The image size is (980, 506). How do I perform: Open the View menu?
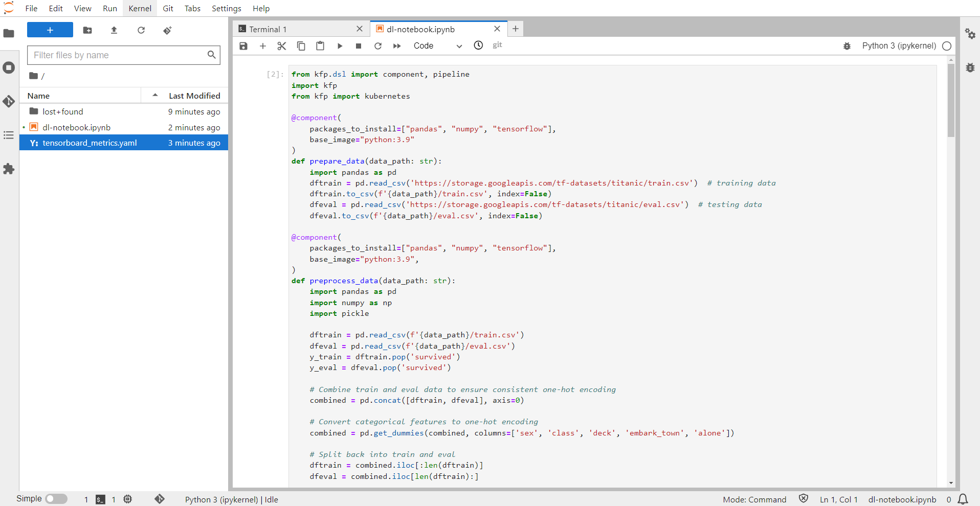[x=82, y=8]
